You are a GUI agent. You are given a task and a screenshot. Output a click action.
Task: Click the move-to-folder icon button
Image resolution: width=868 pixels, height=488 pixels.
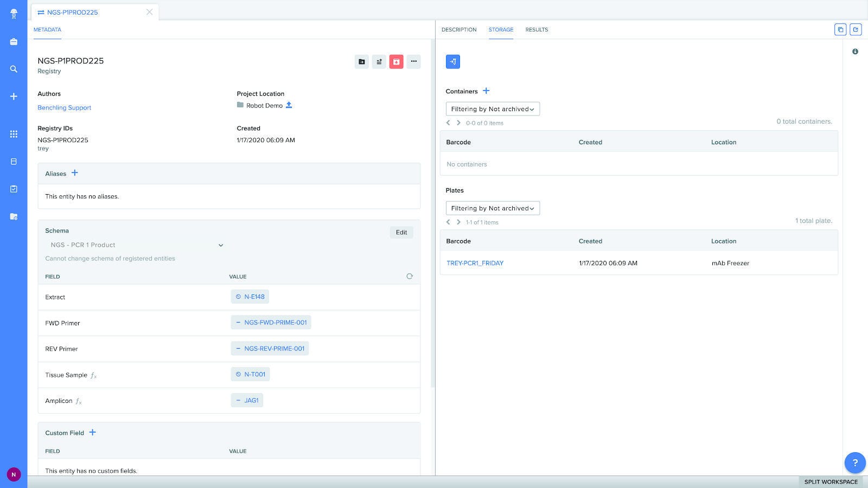click(x=361, y=62)
